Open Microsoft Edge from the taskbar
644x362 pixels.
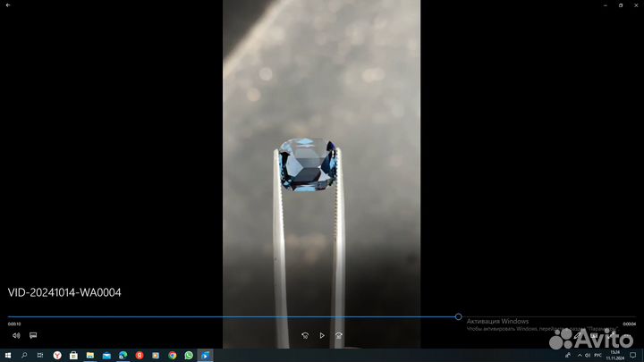(123, 356)
